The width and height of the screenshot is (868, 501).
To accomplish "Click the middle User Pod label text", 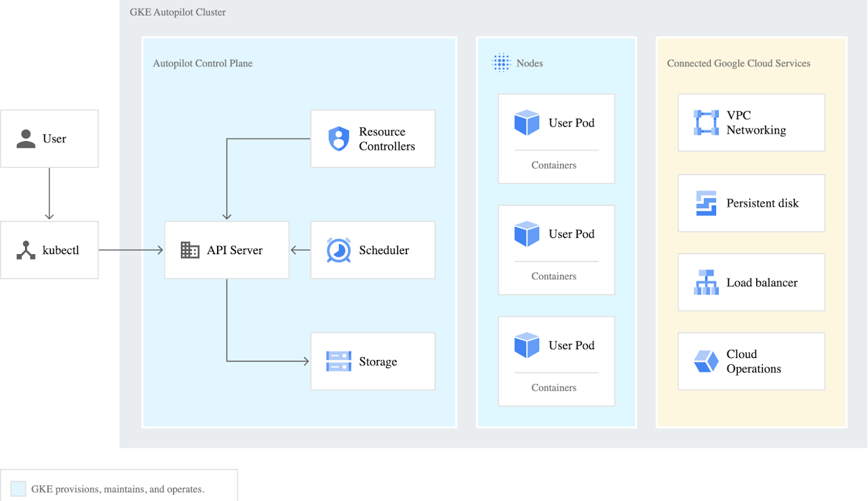I will (571, 234).
